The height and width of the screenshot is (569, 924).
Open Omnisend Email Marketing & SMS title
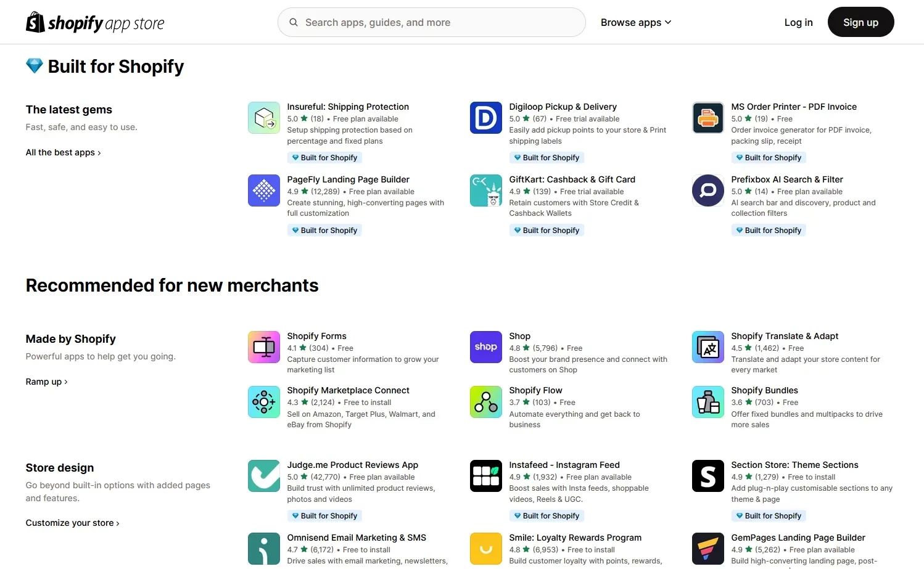[357, 538]
